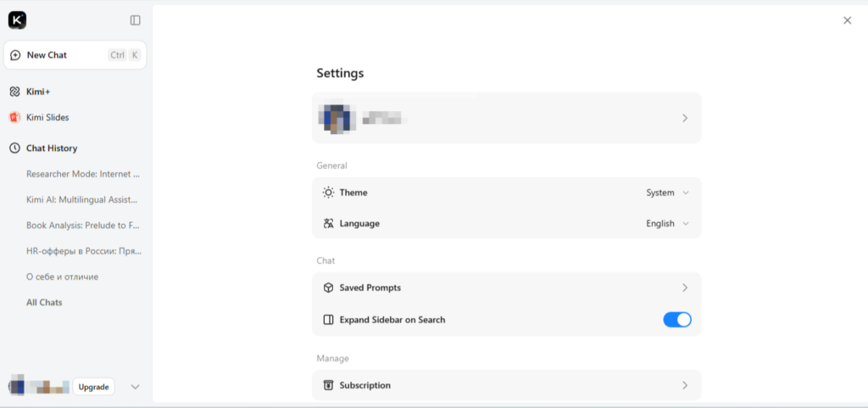Viewport: 868px width, 408px height.
Task: Open the Theme dropdown set to System
Action: (x=667, y=193)
